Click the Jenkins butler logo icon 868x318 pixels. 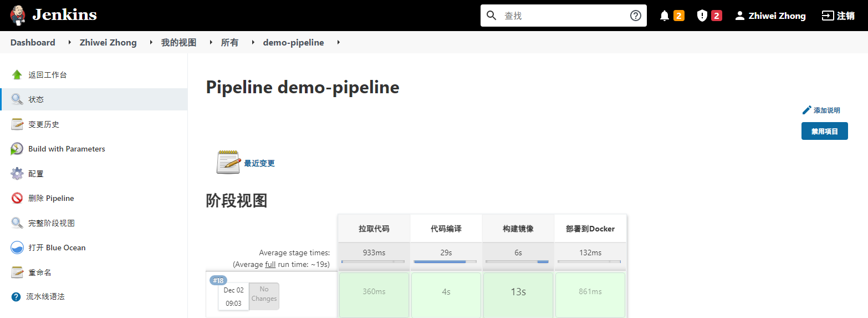(18, 16)
